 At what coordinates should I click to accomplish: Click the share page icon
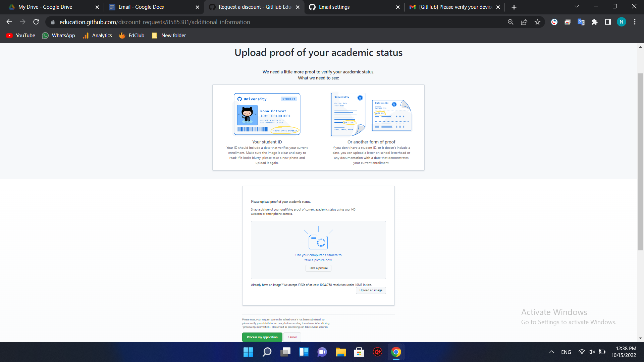pos(524,22)
